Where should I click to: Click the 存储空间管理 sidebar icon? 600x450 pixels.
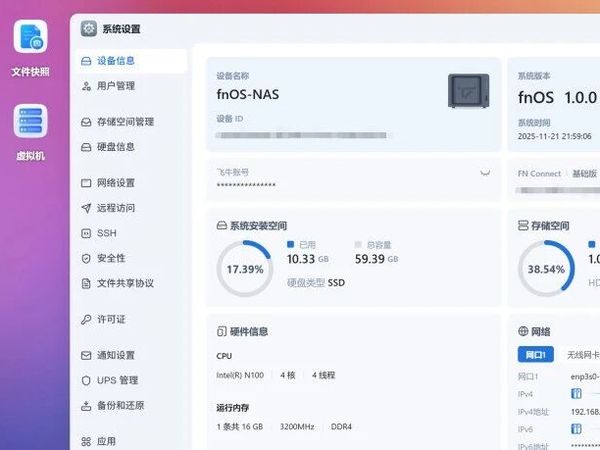(x=86, y=122)
